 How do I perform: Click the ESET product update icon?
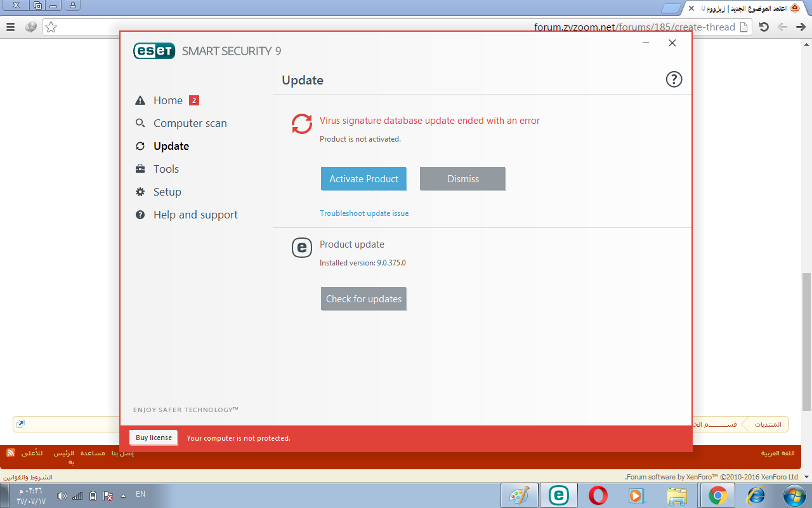point(302,247)
